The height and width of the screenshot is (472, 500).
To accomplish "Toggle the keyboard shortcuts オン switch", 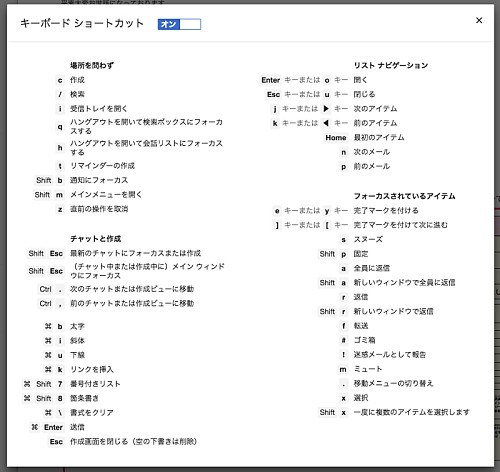I will tap(179, 24).
